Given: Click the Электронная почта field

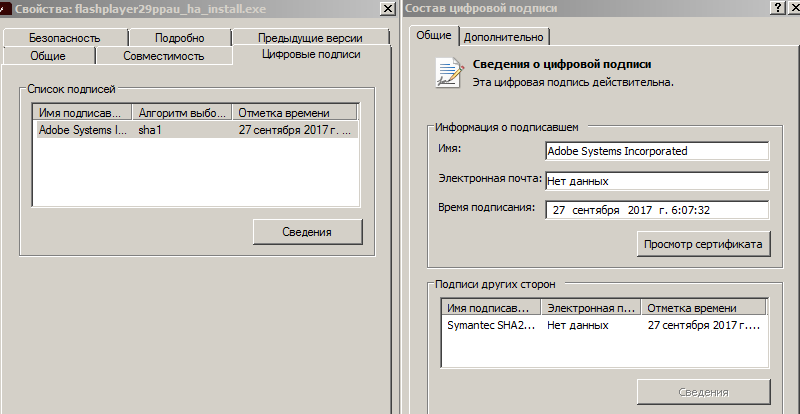Looking at the screenshot, I should tap(657, 181).
